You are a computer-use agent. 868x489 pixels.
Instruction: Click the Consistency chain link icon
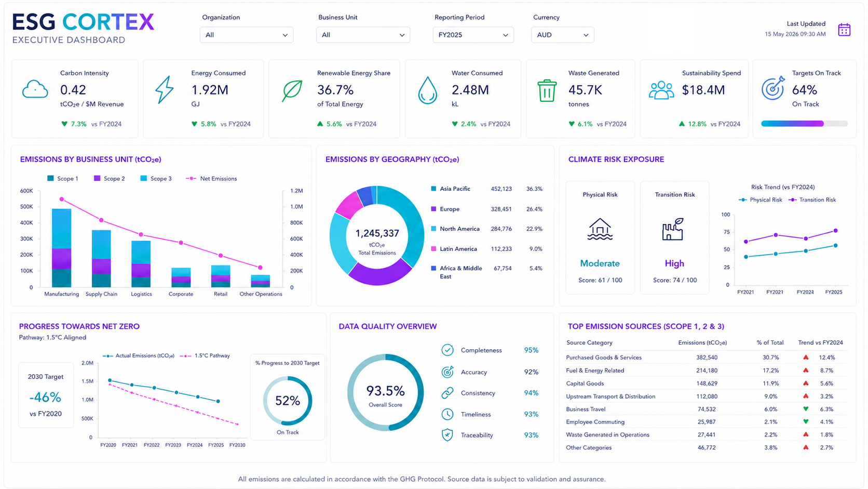coord(447,393)
